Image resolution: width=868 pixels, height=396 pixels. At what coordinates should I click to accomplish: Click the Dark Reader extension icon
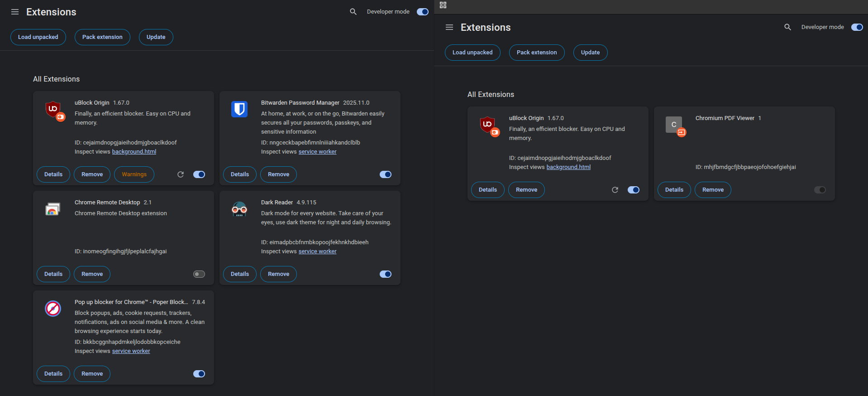click(x=239, y=209)
